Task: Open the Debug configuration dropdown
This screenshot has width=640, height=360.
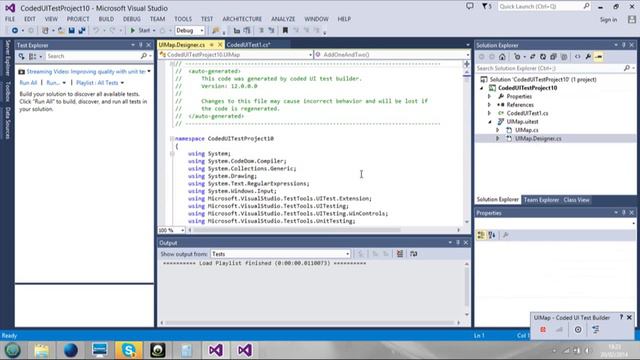Action: 190,31
